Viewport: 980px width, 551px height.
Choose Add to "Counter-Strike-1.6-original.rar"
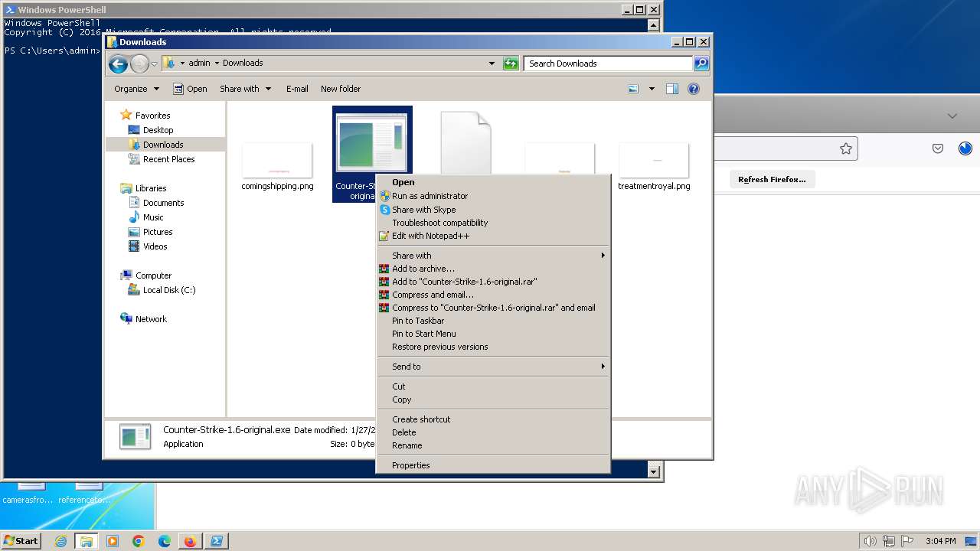coord(493,282)
